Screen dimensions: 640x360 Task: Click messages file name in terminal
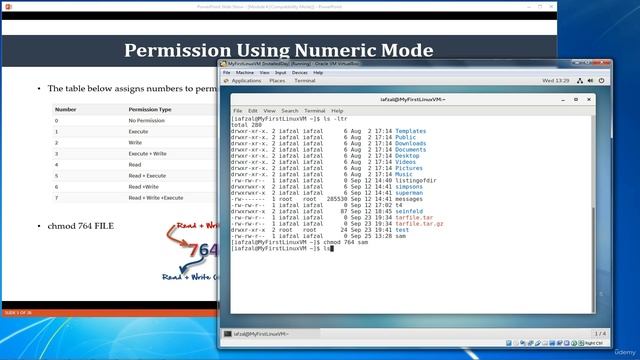click(x=409, y=199)
